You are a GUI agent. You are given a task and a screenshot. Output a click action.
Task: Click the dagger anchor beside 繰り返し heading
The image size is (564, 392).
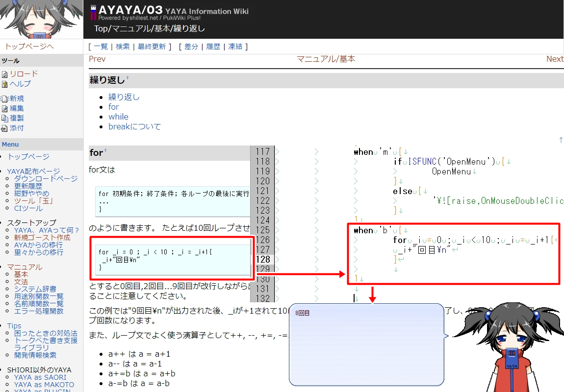[128, 77]
